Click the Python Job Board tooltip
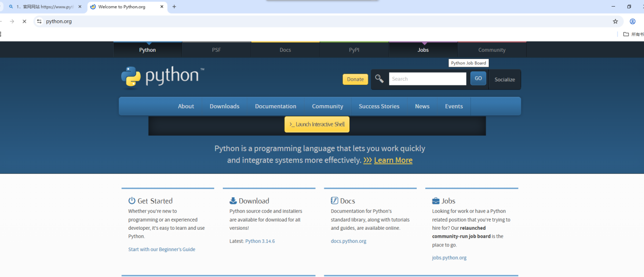Image resolution: width=644 pixels, height=277 pixels. pos(468,63)
